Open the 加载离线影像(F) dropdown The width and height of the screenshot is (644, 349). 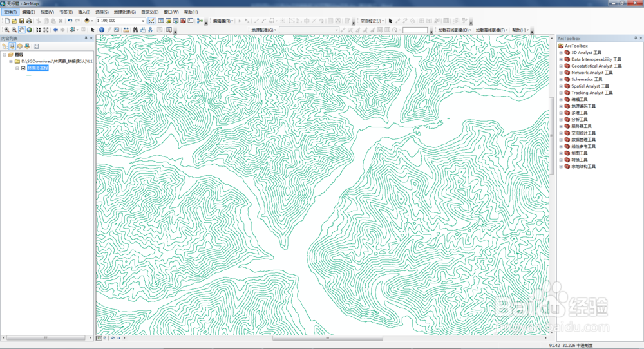tap(491, 30)
